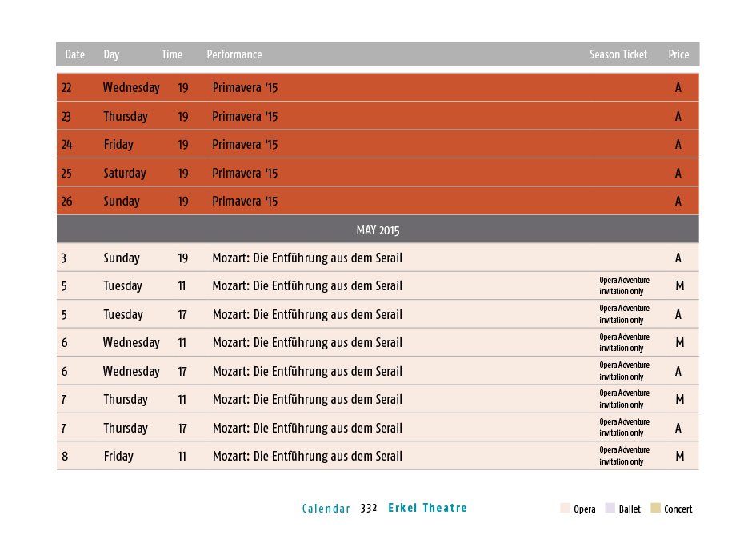Viewport: 756px width, 543px height.
Task: Click the Date column header
Action: coord(74,54)
